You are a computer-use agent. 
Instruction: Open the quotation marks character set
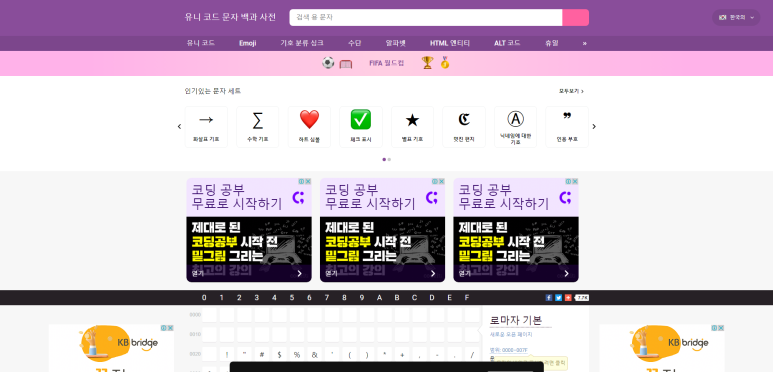[x=567, y=127]
